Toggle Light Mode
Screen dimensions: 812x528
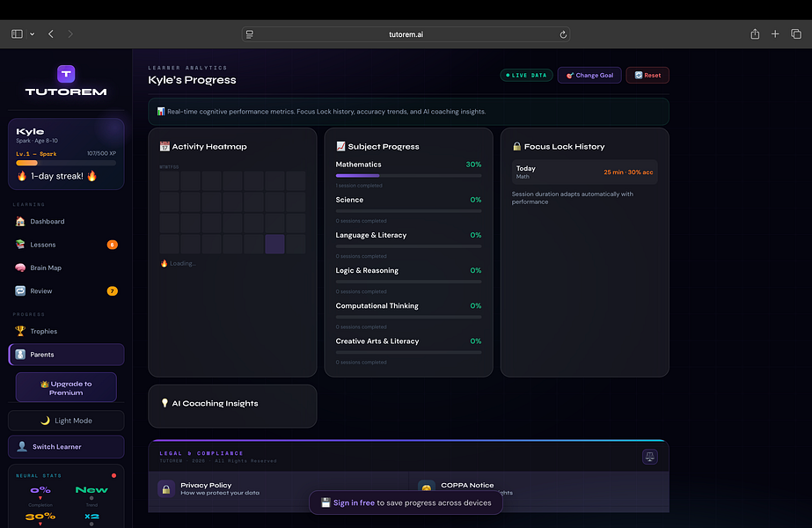66,421
